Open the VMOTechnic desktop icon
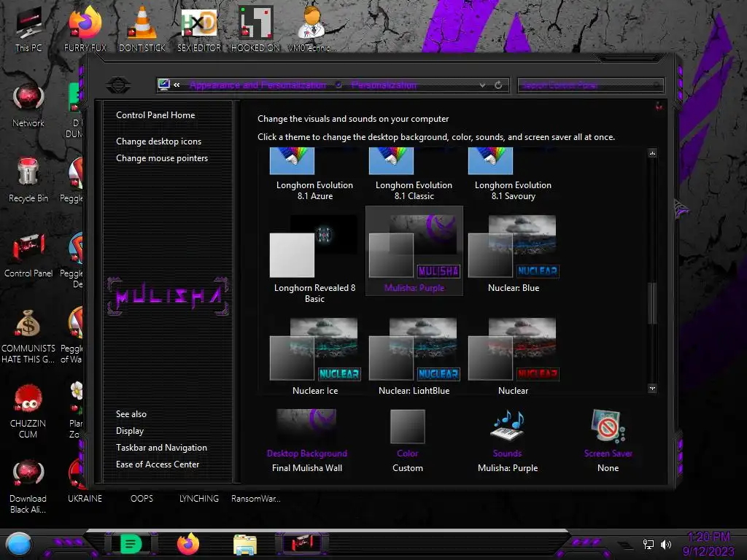 click(x=311, y=28)
